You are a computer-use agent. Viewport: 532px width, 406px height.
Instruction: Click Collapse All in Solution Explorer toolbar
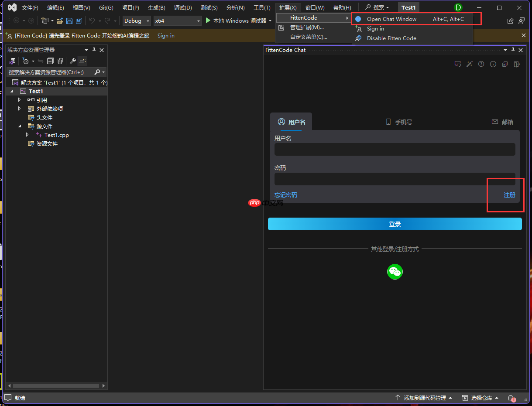50,61
